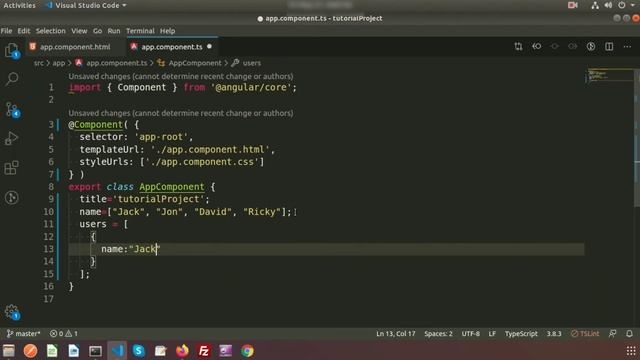This screenshot has height=360, width=640.
Task: Click Ln 13, Col 17 cursor position
Action: click(396, 333)
